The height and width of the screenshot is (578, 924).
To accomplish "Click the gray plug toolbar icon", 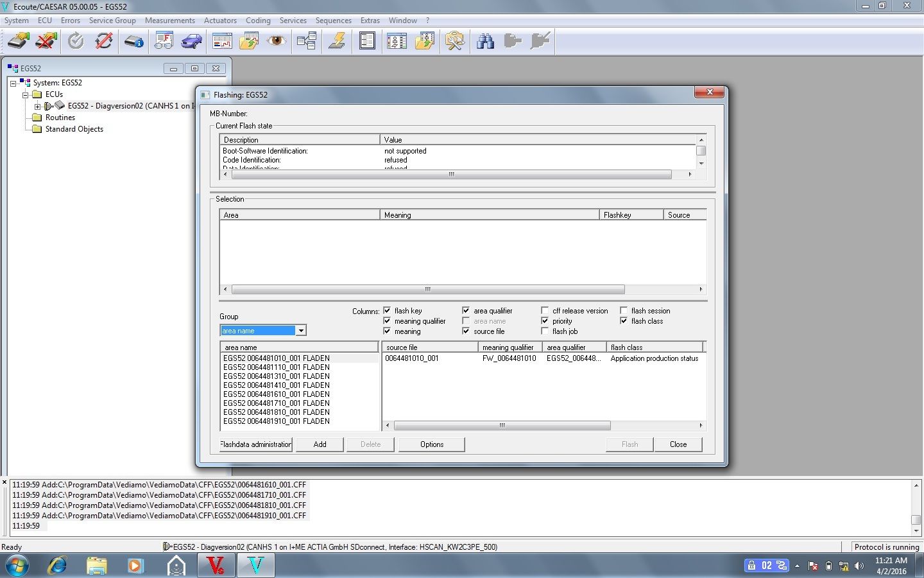I will (513, 42).
